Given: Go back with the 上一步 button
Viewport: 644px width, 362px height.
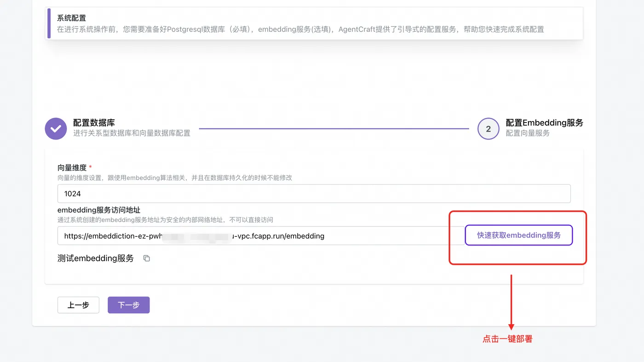Looking at the screenshot, I should pos(78,305).
